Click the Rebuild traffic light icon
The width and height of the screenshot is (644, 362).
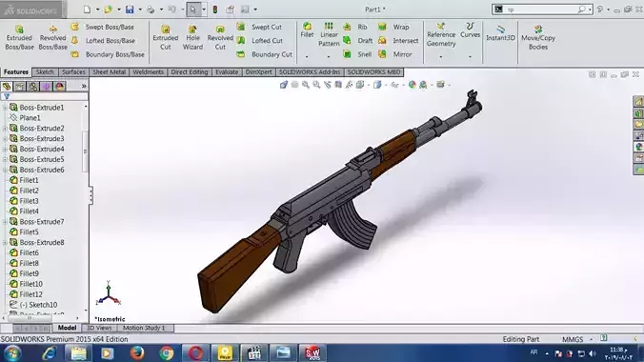pos(214,10)
